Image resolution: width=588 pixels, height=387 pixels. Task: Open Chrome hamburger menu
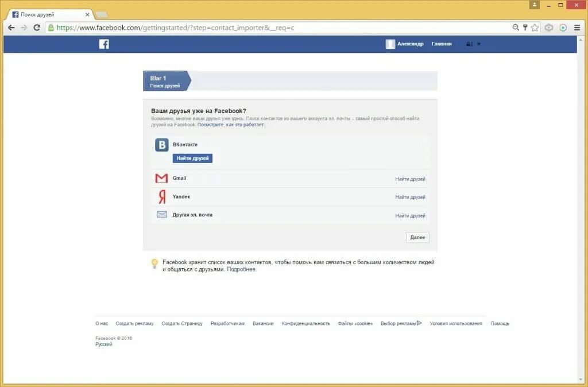click(x=577, y=28)
